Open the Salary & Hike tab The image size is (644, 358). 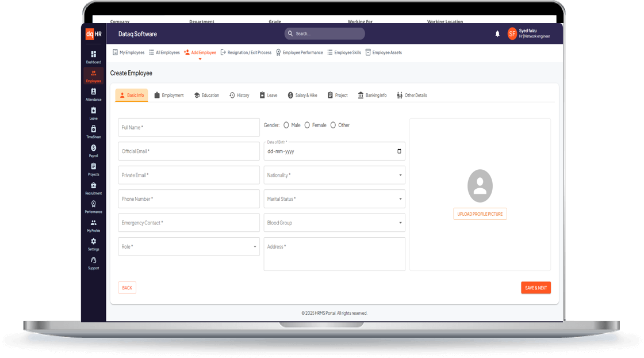[x=302, y=95]
